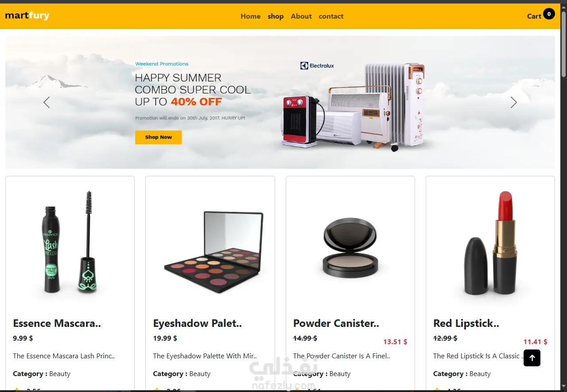The image size is (567, 392).
Task: Click the scroll-to-top arrow button
Action: click(x=532, y=358)
